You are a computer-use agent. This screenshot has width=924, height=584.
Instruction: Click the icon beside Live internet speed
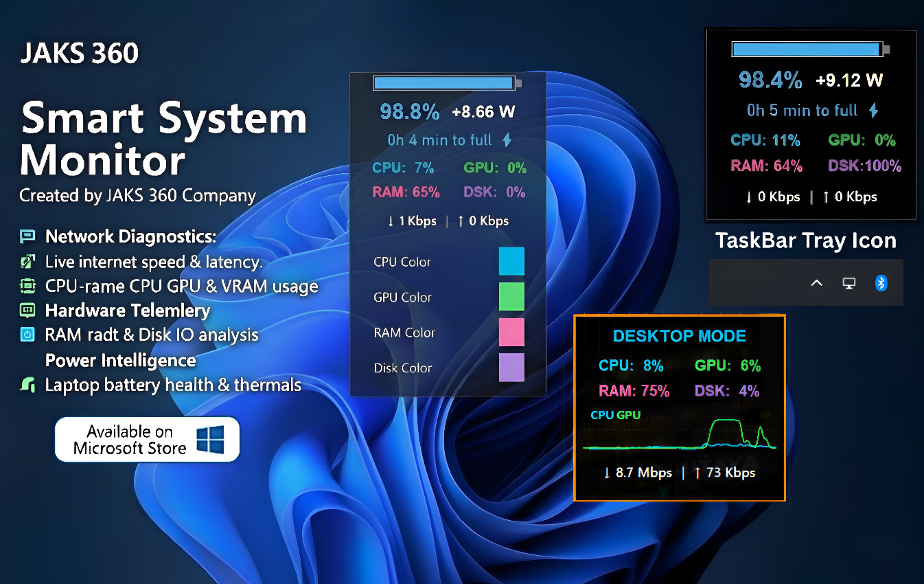click(27, 262)
